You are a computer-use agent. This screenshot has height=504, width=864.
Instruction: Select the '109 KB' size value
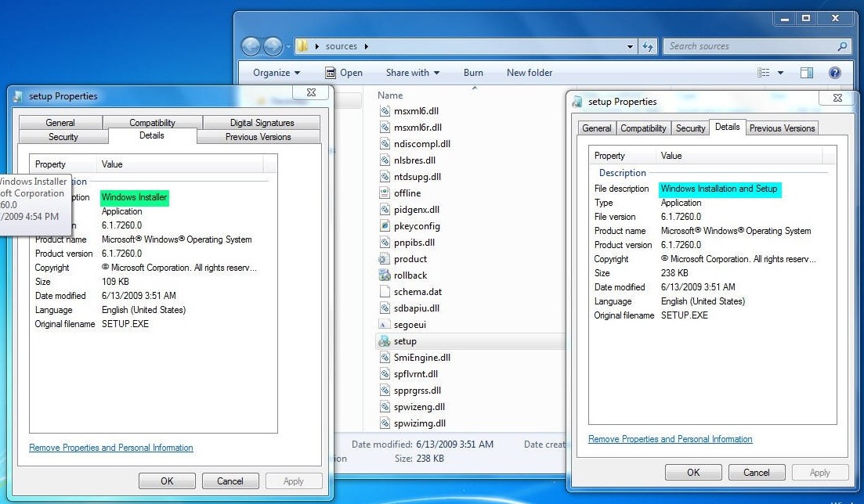116,282
